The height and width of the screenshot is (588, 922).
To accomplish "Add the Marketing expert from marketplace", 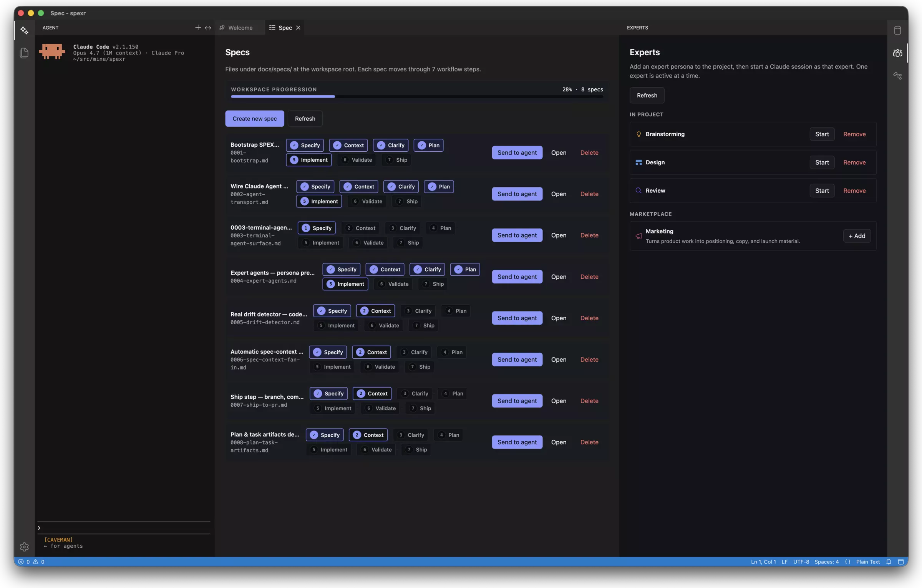I will coord(857,236).
